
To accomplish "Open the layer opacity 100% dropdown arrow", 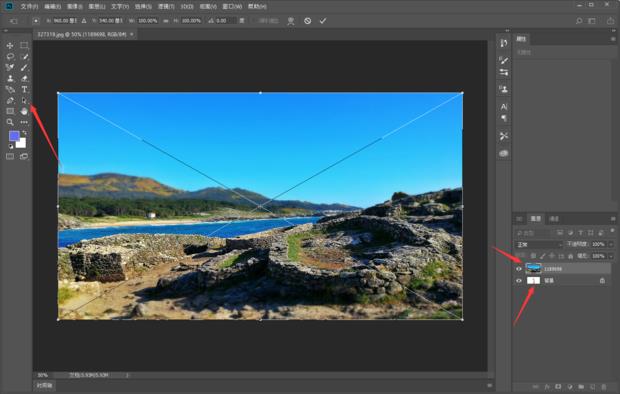I will coord(611,244).
